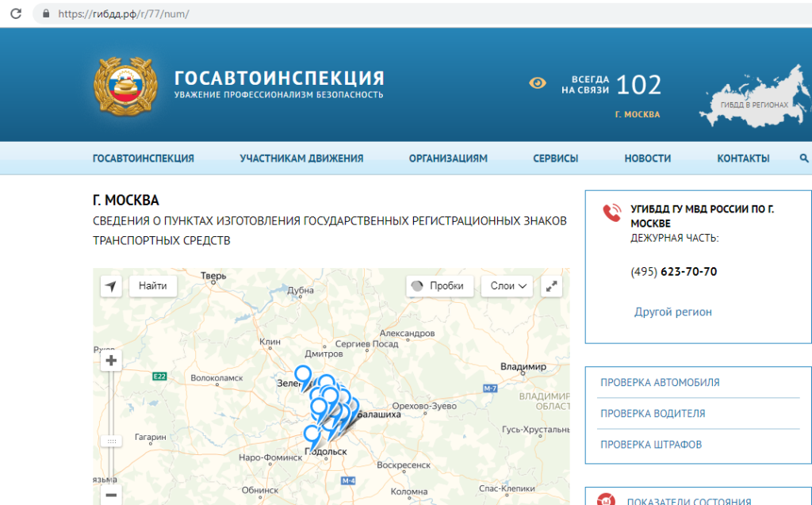Click the Госавтоинспекция emblem logo

tap(125, 86)
